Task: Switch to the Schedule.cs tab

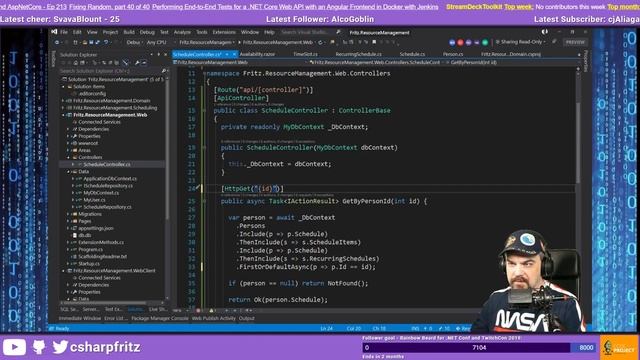Action: point(412,54)
